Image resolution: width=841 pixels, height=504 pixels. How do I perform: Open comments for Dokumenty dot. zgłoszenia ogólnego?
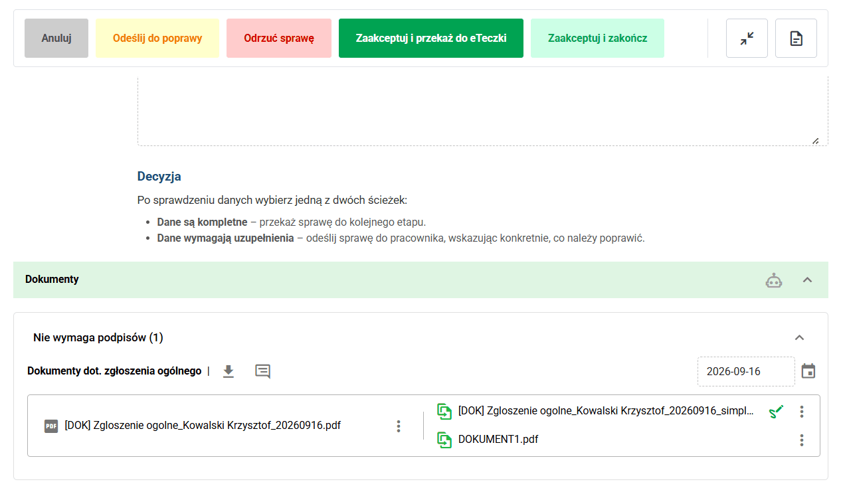point(263,371)
